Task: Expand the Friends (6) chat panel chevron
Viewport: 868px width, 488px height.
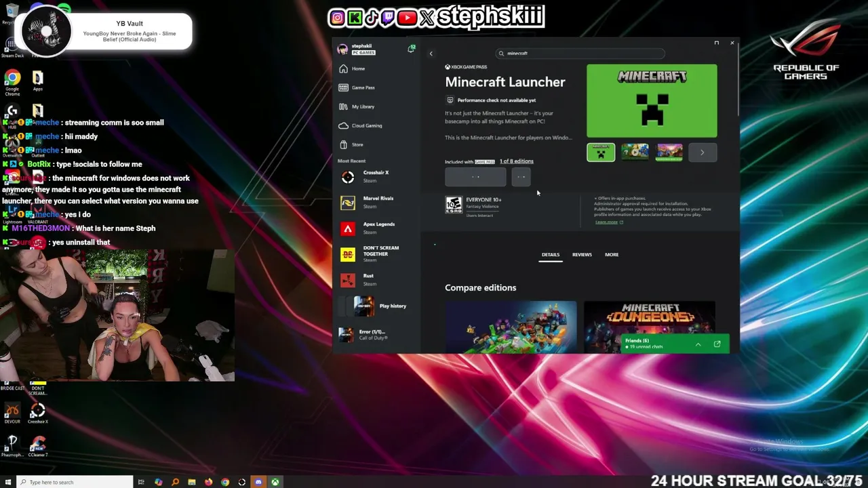Action: point(698,344)
